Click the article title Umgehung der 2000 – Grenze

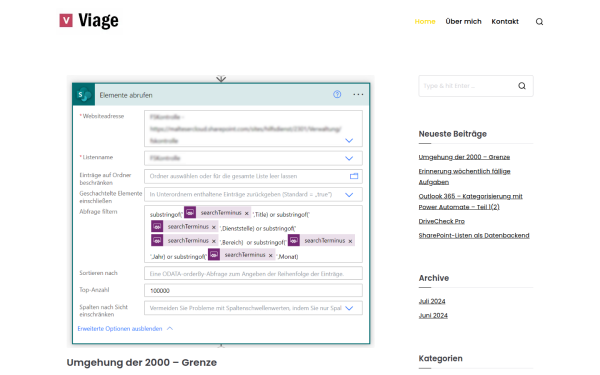pyautogui.click(x=142, y=362)
